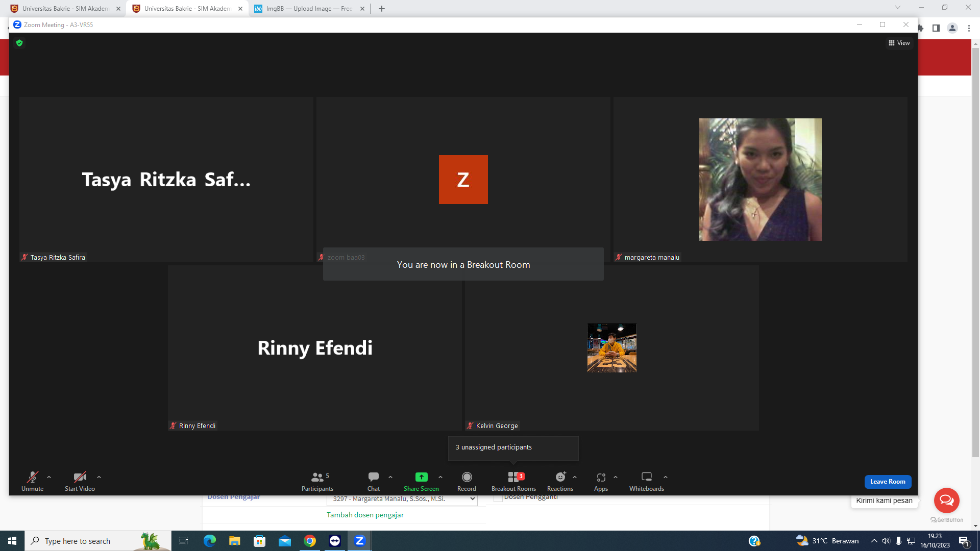Click the Rinny Efendi name label

tap(197, 425)
